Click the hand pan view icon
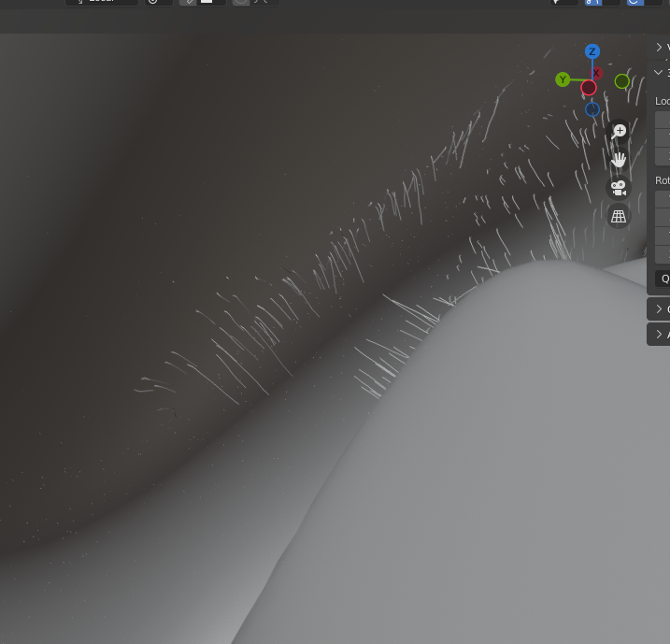Viewport: 670px width, 644px height. click(x=619, y=160)
